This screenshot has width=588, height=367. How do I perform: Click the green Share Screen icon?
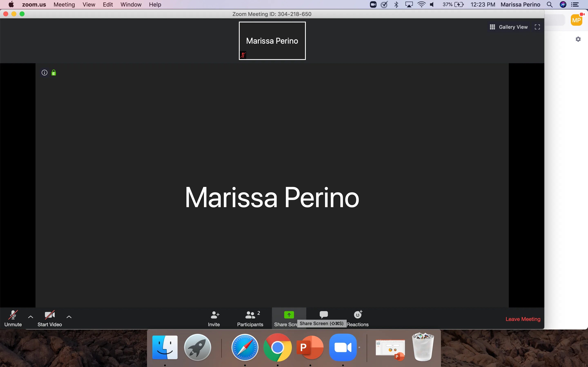289,315
